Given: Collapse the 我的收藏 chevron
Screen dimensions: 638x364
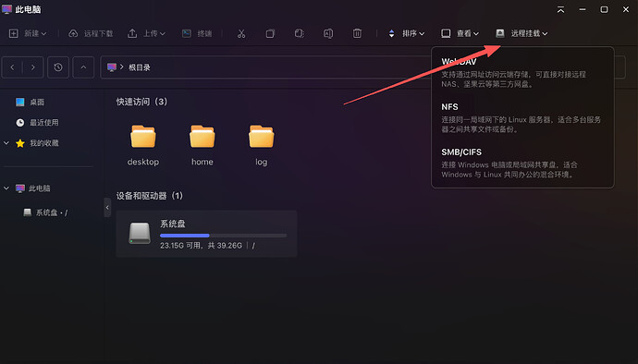Looking at the screenshot, I should tap(6, 143).
